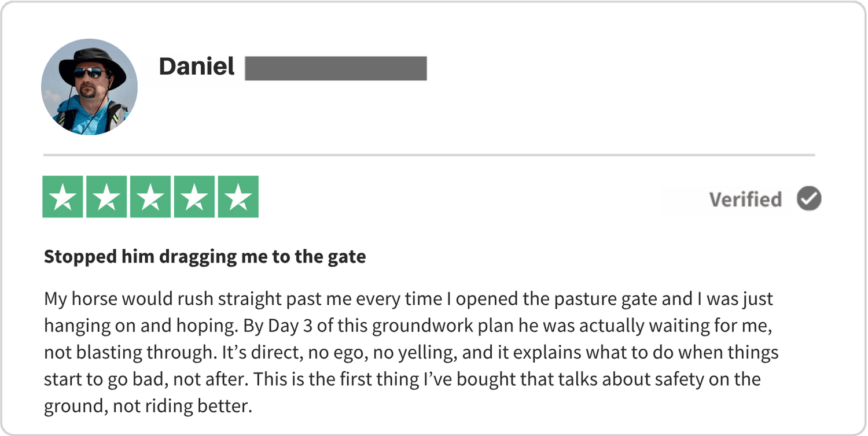Click the second green rating star
868x436 pixels.
[107, 197]
